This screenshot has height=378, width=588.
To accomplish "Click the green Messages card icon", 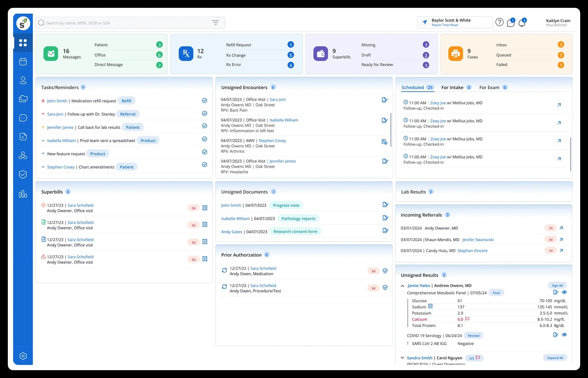I will (51, 54).
